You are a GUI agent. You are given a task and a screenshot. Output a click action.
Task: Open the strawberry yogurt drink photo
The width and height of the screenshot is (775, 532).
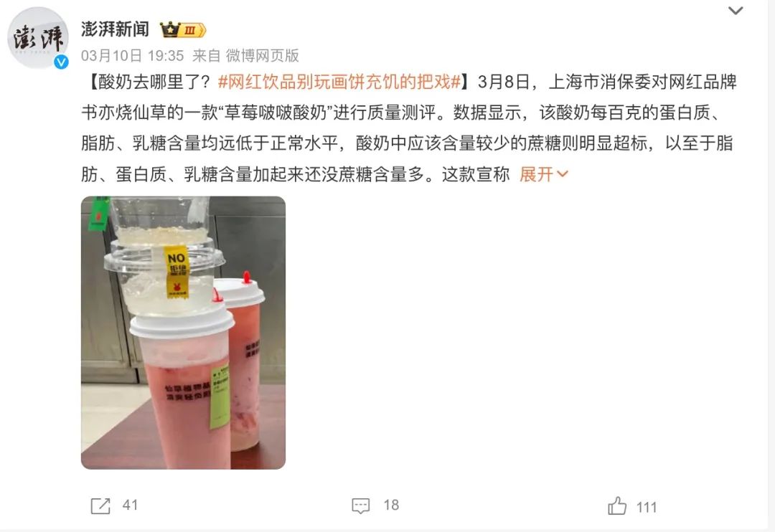click(184, 333)
